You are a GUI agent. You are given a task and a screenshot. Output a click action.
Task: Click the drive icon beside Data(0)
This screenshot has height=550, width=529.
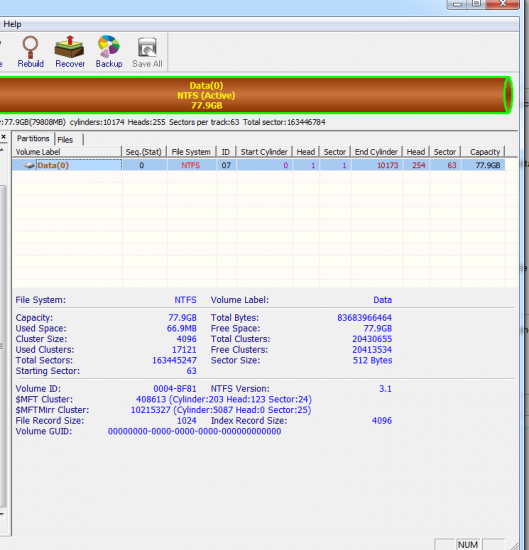click(x=29, y=165)
